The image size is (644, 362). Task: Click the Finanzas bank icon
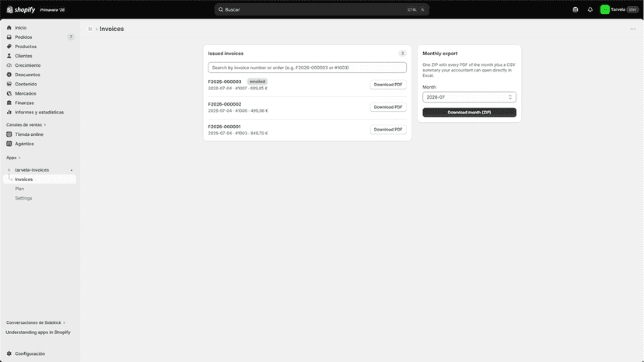[9, 103]
